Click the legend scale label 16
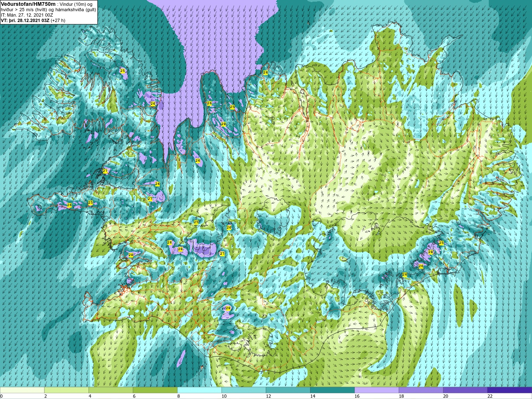532x399 pixels. coord(357,396)
